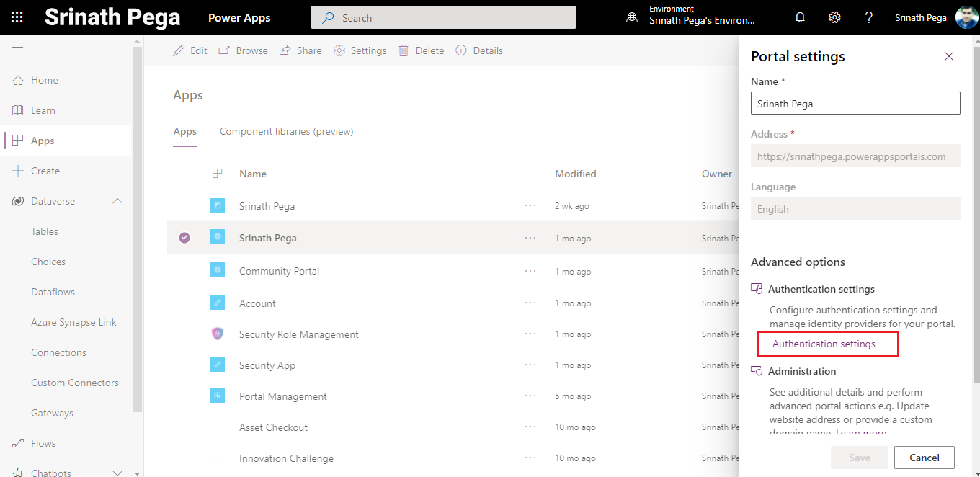Collapse the Dataverse section chevron

point(117,201)
